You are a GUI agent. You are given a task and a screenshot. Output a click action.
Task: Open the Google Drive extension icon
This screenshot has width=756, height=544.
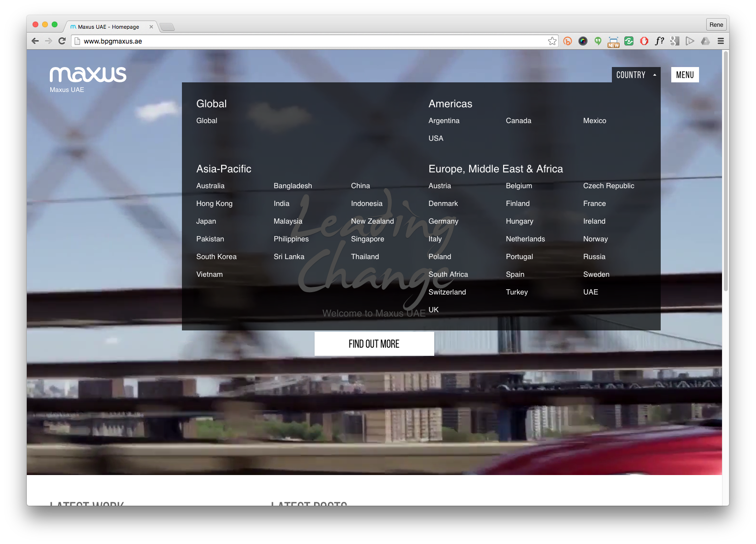(x=705, y=41)
